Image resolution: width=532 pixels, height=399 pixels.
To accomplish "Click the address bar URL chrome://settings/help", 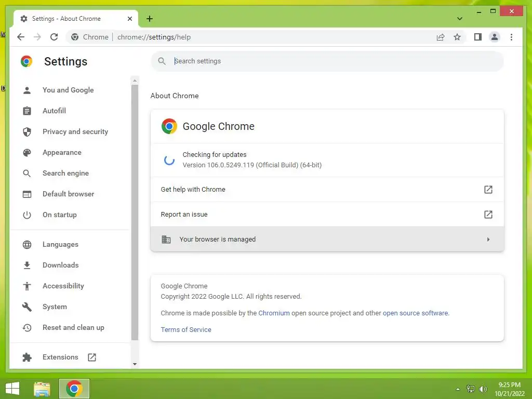I will point(154,37).
